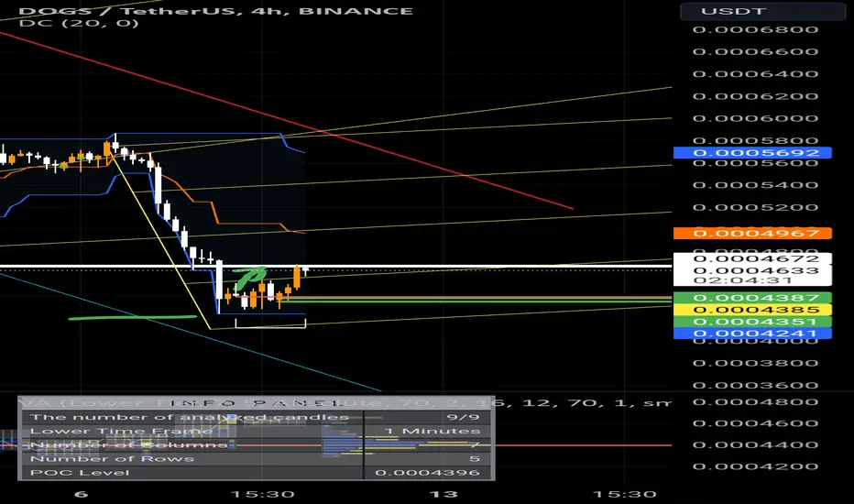Select the green brush stroke under the candles

[132, 317]
